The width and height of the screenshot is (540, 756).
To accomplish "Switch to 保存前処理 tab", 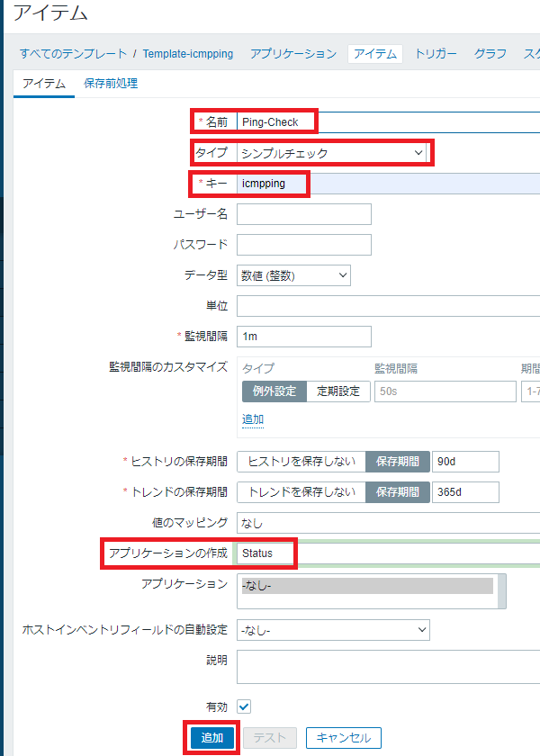I will (111, 84).
